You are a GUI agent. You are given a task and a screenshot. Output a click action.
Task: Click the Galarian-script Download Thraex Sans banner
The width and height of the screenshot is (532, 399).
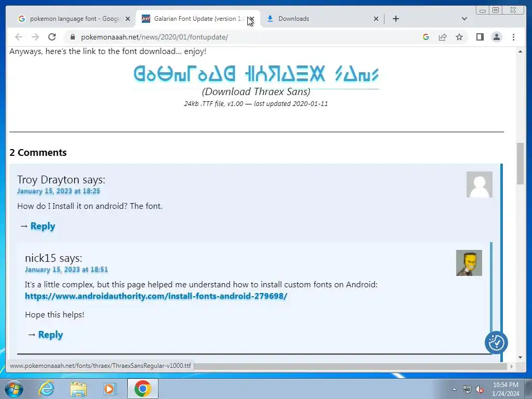[x=256, y=74]
